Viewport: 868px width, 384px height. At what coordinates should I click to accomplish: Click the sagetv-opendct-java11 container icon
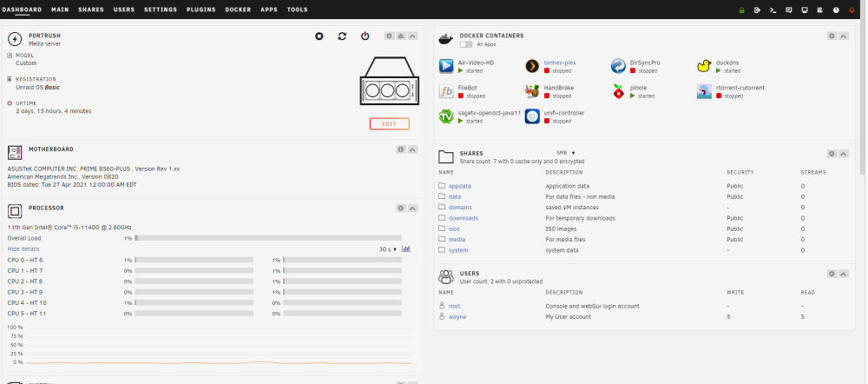point(446,116)
